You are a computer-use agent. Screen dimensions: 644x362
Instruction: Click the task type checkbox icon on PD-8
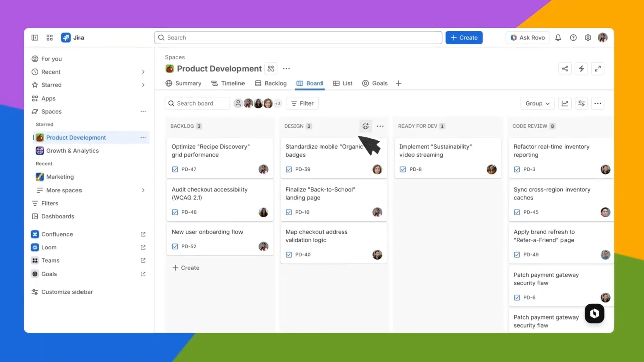click(403, 169)
